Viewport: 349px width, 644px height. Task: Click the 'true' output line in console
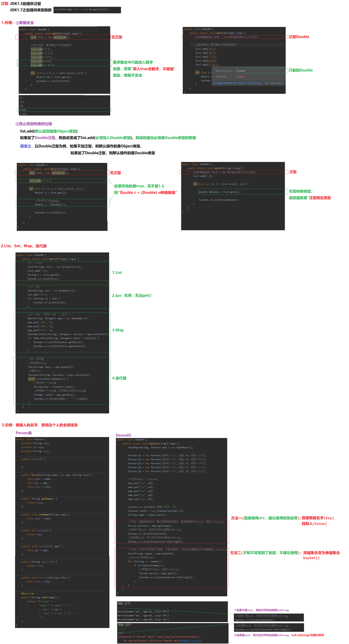pyautogui.click(x=23, y=110)
